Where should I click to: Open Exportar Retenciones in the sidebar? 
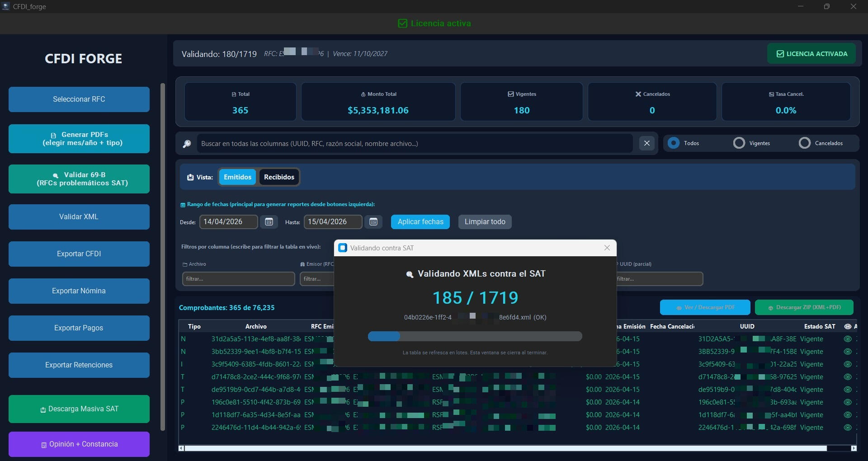tap(79, 365)
